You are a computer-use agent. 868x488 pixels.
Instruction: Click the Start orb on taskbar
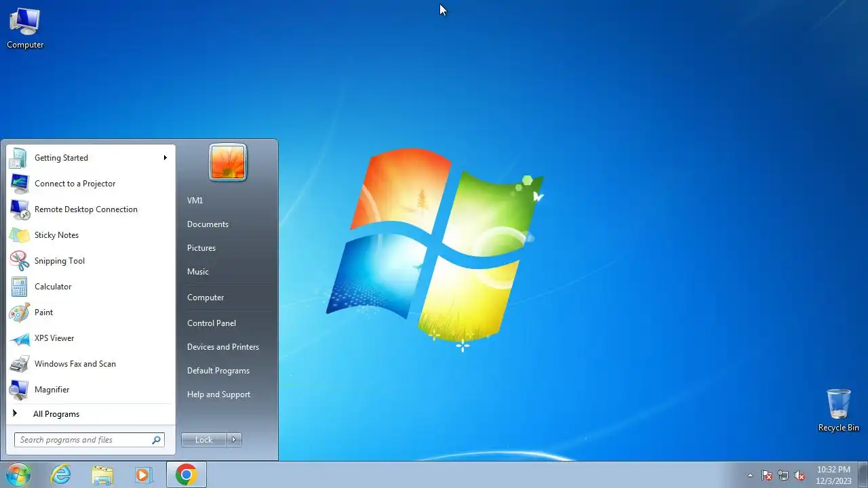pyautogui.click(x=18, y=474)
